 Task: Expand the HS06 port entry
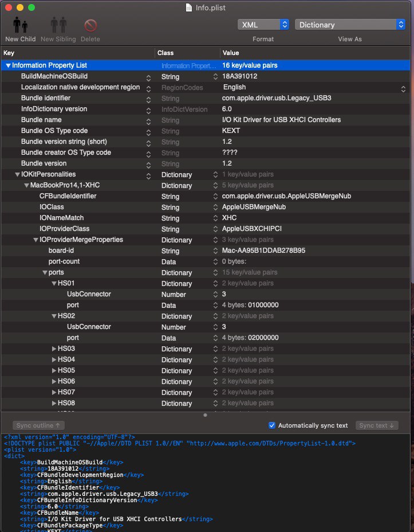54,381
